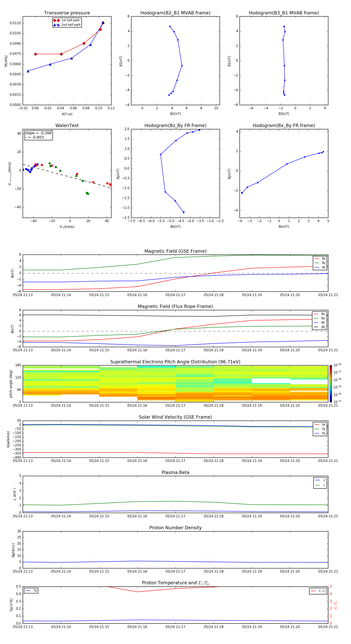Click the '10^-31' colorbar label
Screen dimensions: 351x644
click(337, 402)
